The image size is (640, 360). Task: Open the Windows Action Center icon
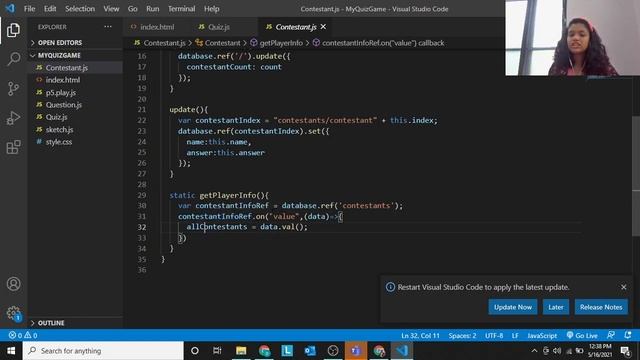(625, 351)
